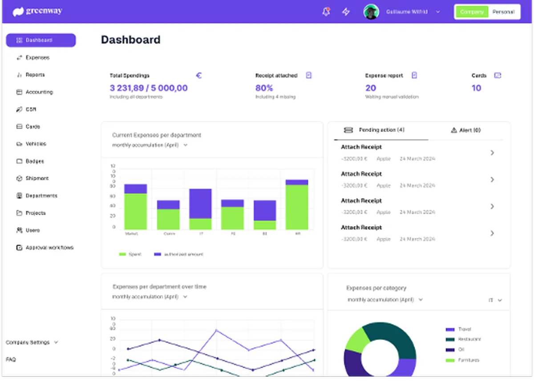Open period dropdown for Expenses over time
This screenshot has width=534, height=392.
pos(150,296)
